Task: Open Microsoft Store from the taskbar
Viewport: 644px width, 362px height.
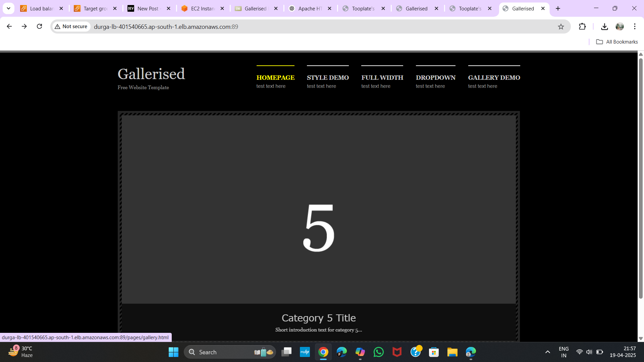Action: pos(434,352)
